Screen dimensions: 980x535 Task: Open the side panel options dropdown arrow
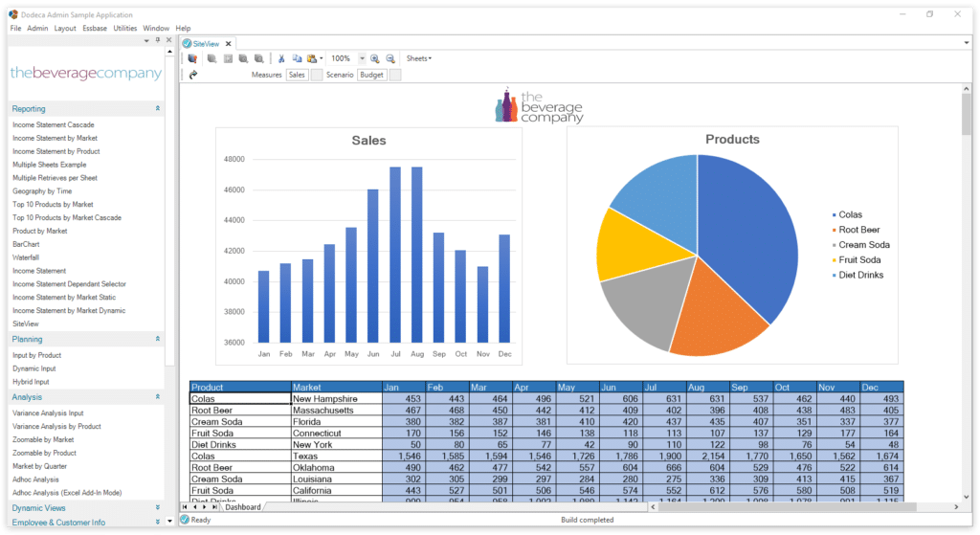click(146, 40)
